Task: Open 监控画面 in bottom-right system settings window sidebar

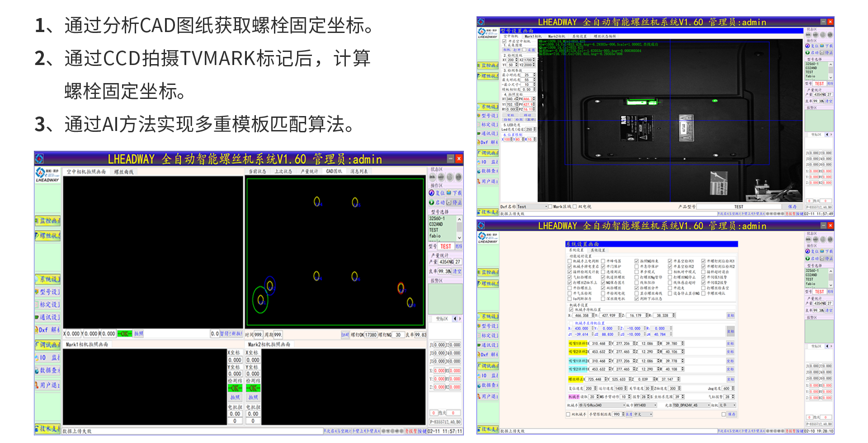Action: point(488,272)
